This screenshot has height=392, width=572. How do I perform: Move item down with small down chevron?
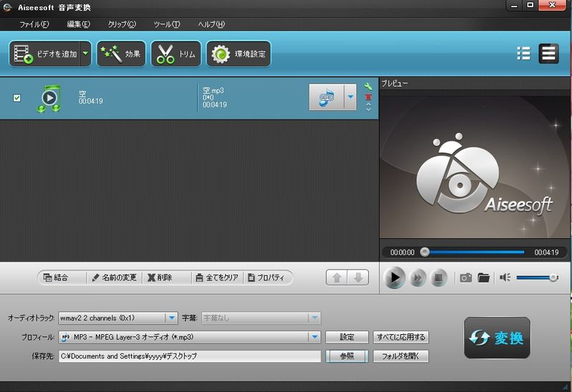pos(368,109)
